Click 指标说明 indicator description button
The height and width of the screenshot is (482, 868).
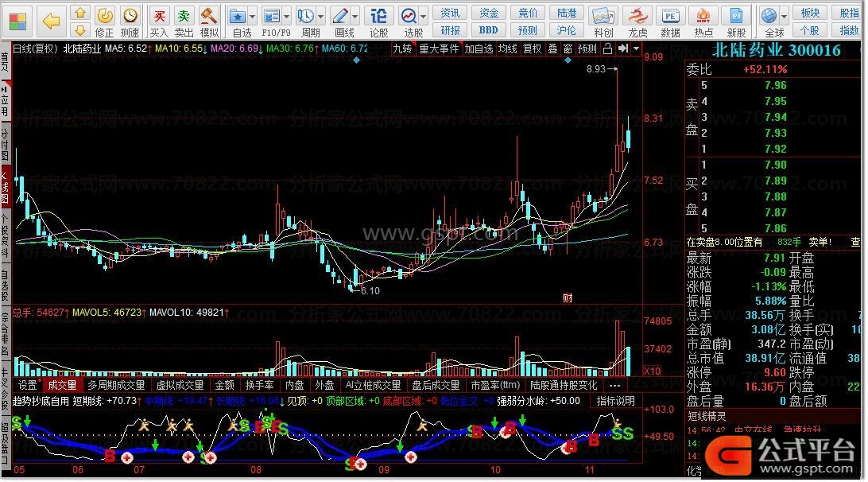click(x=615, y=401)
